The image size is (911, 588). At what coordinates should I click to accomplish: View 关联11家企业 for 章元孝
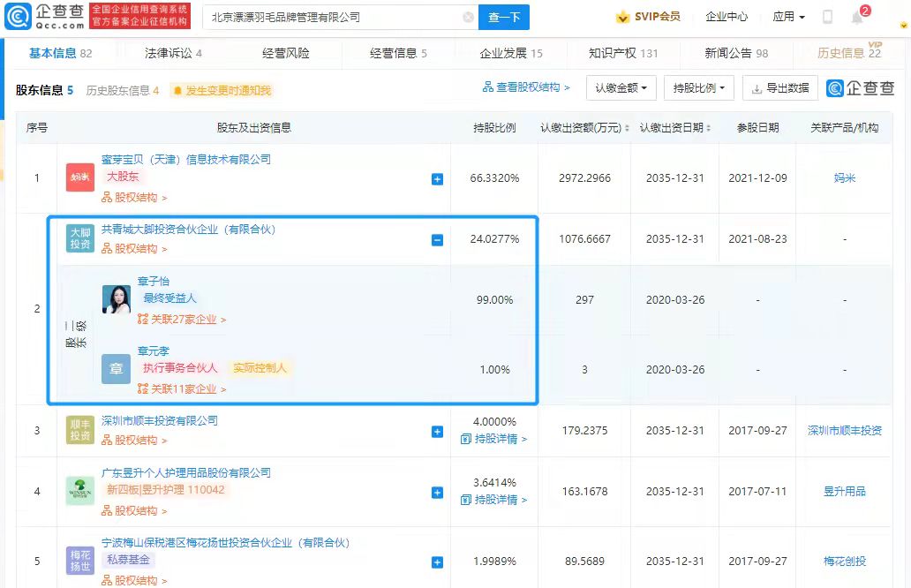click(x=182, y=388)
